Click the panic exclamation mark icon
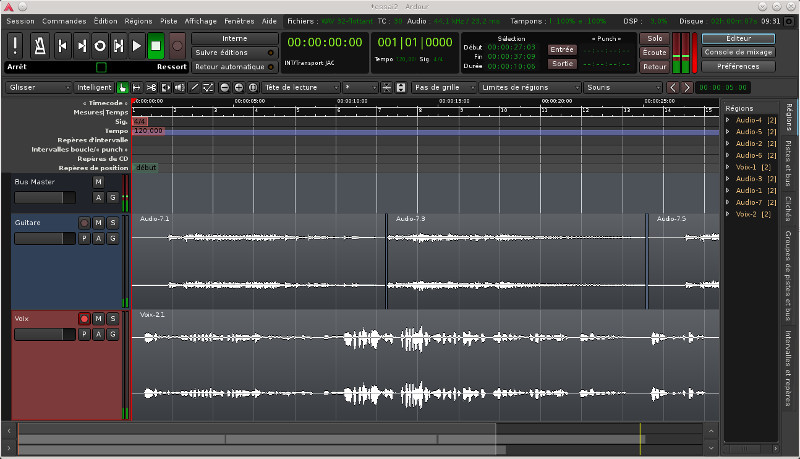The height and width of the screenshot is (459, 800). tap(17, 45)
